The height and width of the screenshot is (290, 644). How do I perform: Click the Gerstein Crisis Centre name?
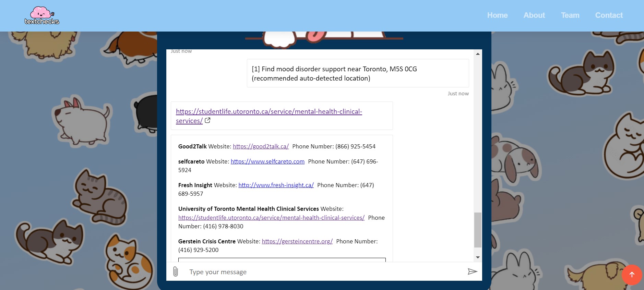[x=207, y=241]
